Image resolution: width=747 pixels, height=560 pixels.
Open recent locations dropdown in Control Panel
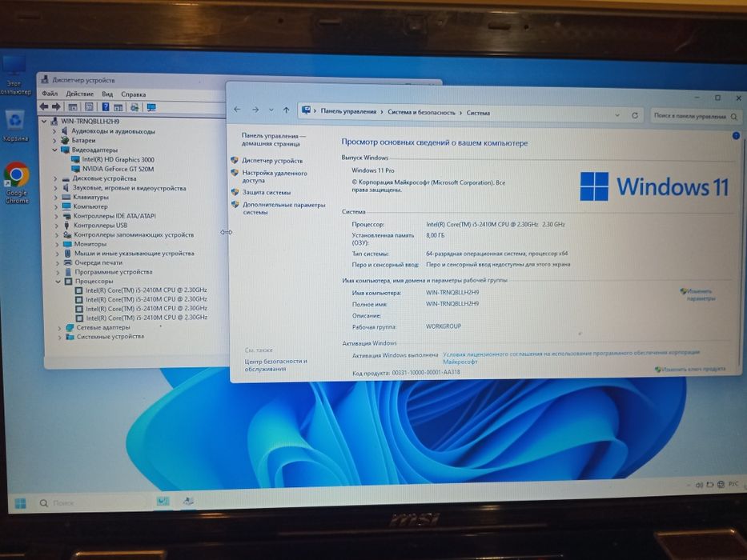click(271, 110)
